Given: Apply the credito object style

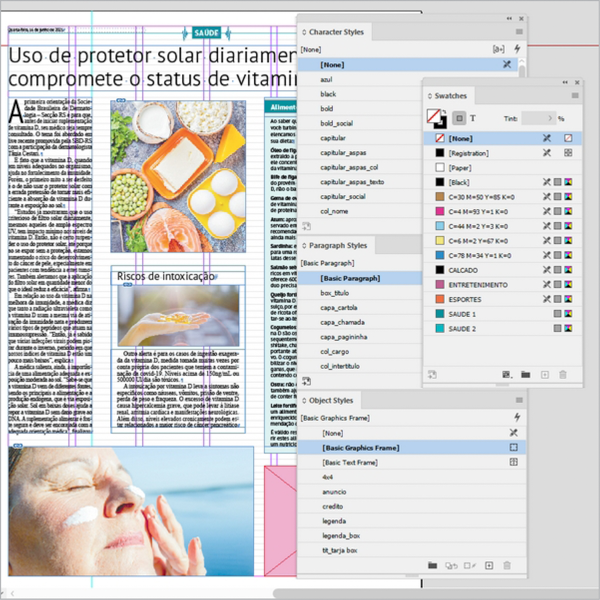Looking at the screenshot, I should point(411,507).
